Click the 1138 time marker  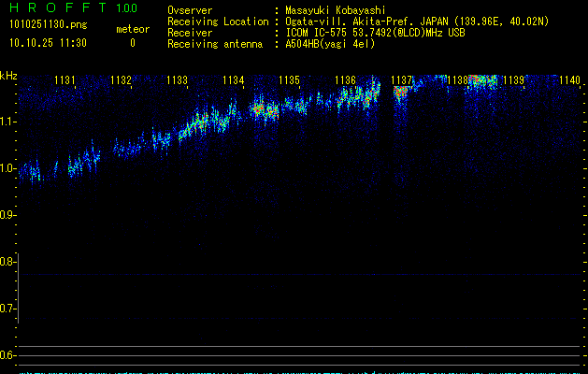click(x=458, y=80)
